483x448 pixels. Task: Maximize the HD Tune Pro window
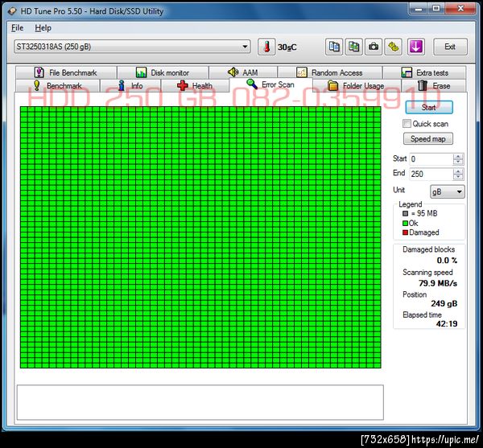point(436,9)
